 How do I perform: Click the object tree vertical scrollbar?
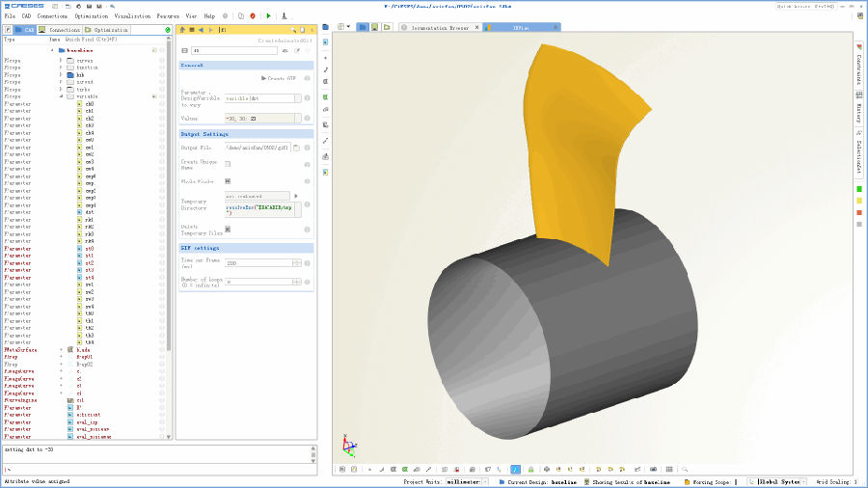[168, 194]
